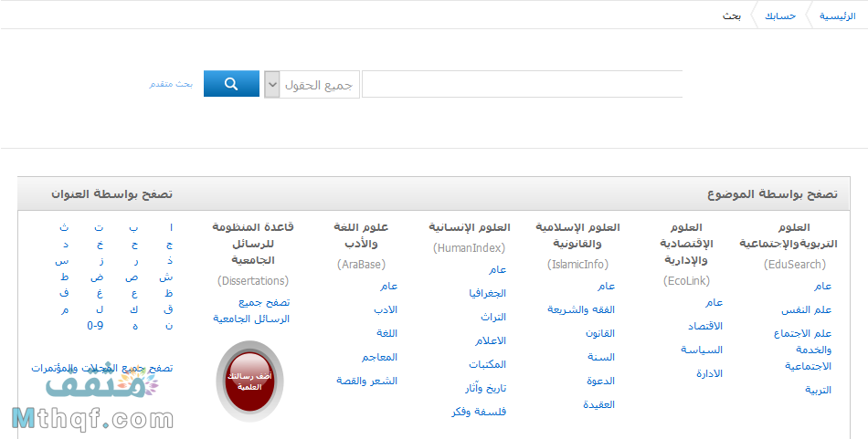Browse titles starting with letter ق
The height and width of the screenshot is (439, 868).
coord(168,309)
